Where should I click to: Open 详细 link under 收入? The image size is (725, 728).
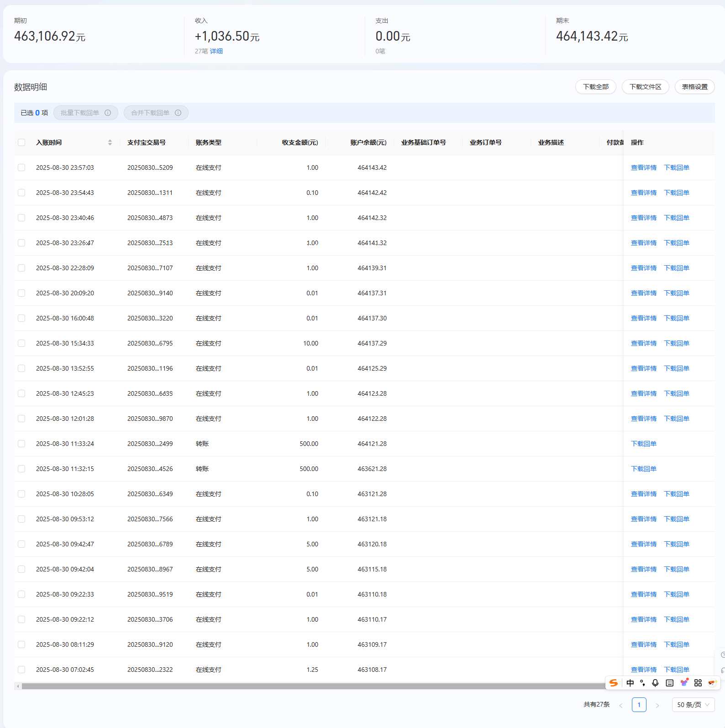coord(216,51)
